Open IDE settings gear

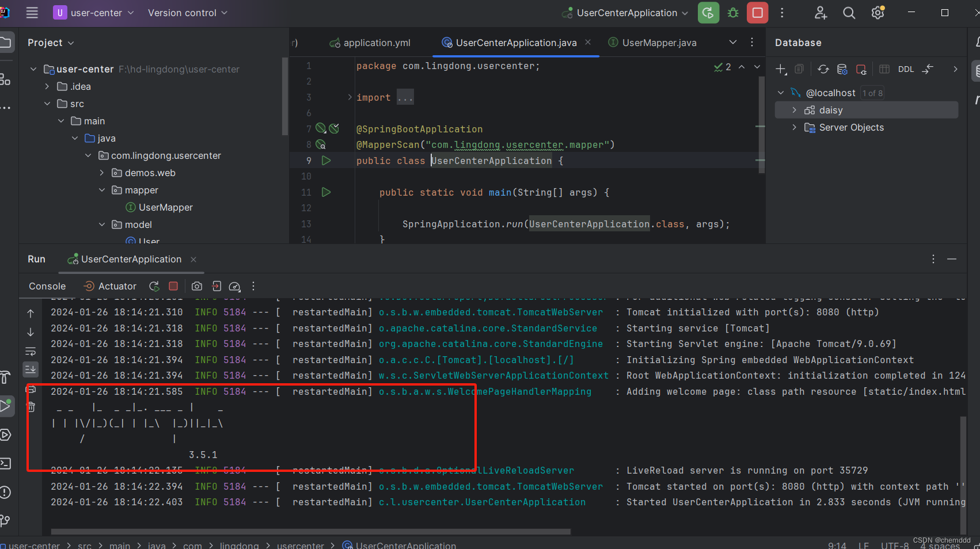tap(878, 13)
